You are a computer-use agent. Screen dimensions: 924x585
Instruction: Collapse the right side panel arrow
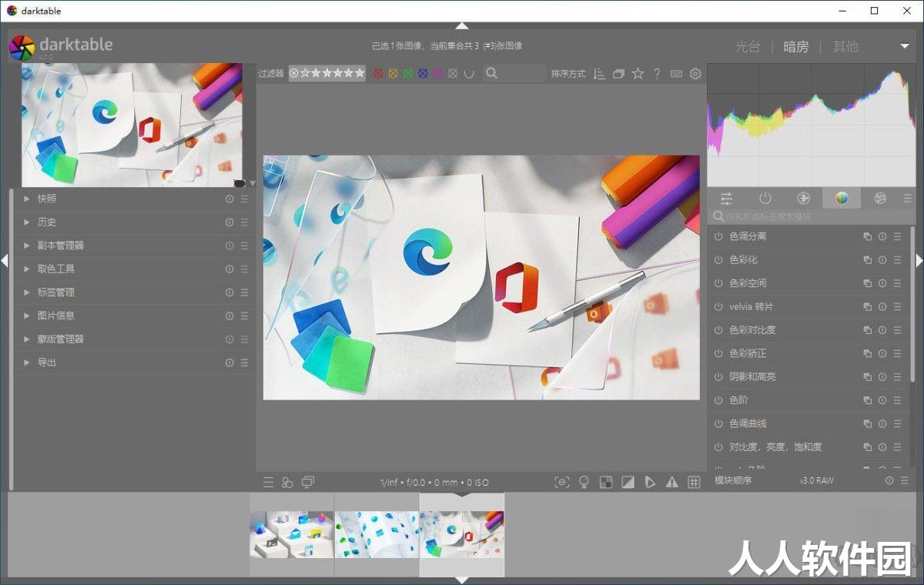919,261
